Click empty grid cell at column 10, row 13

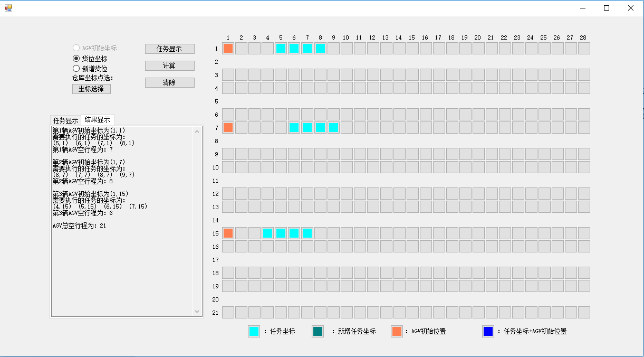(x=347, y=206)
